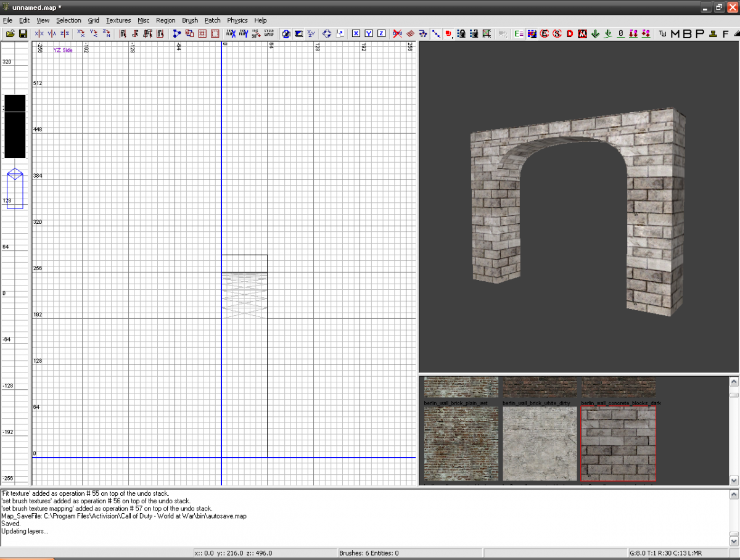Open the Selection menu
Image resolution: width=740 pixels, height=560 pixels.
click(x=68, y=20)
